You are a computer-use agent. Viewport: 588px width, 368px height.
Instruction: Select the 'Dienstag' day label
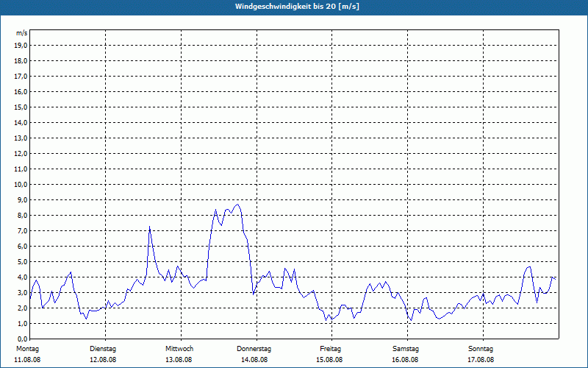pos(103,349)
